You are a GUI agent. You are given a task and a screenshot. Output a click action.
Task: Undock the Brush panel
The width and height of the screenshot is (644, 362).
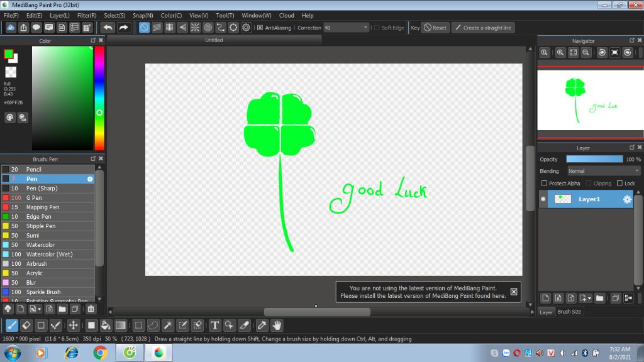click(x=93, y=158)
